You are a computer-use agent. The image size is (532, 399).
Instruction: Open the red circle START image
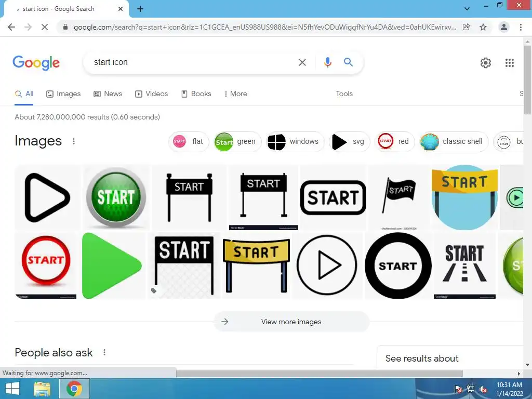tap(46, 265)
